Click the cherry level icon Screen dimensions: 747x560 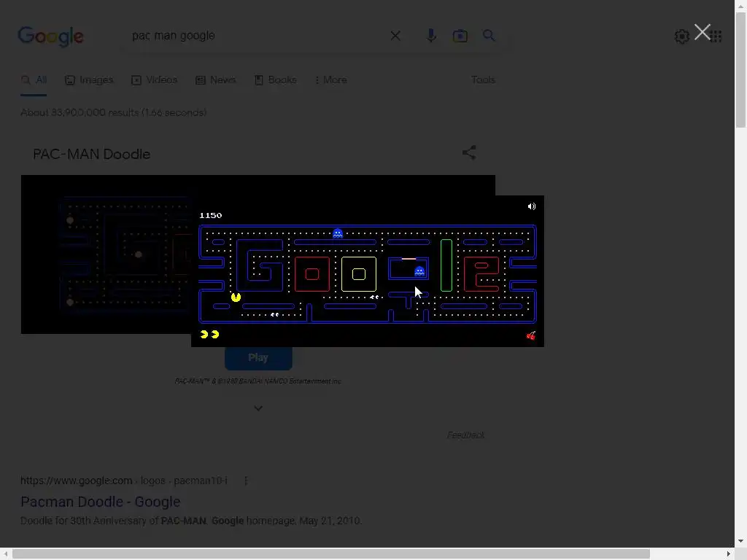pyautogui.click(x=531, y=335)
